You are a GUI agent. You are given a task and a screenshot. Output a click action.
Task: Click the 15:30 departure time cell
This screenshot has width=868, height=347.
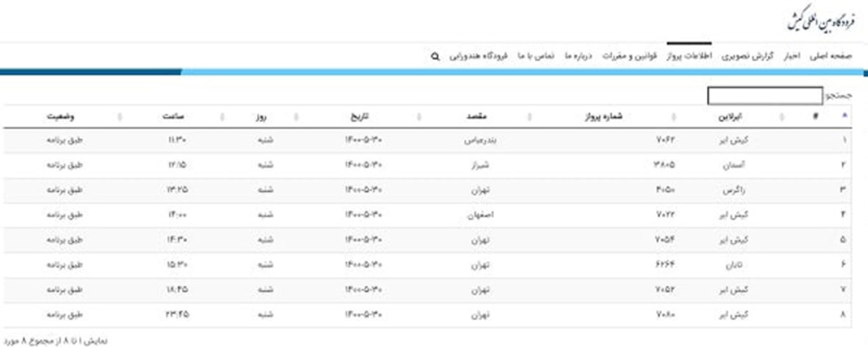pos(177,265)
